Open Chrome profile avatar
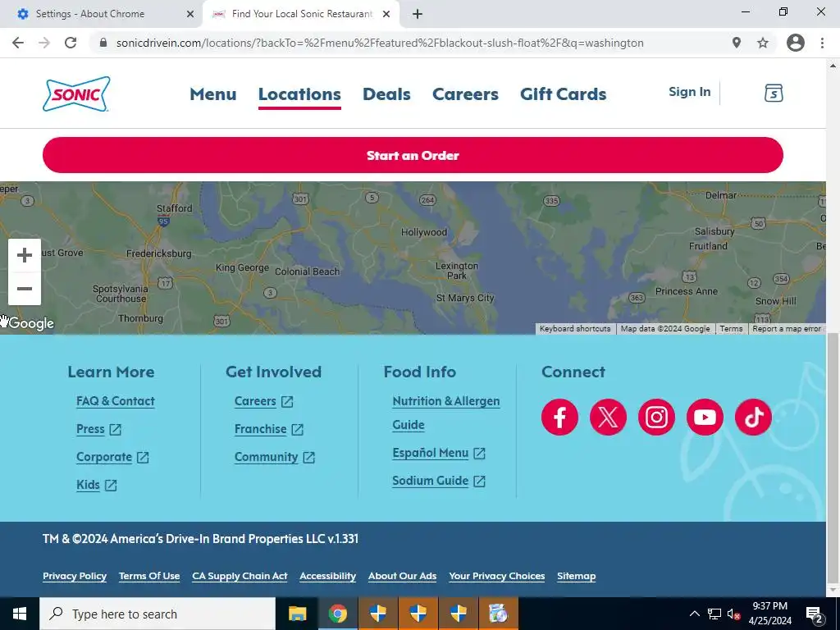Screen dimensions: 840x630 coord(796,43)
